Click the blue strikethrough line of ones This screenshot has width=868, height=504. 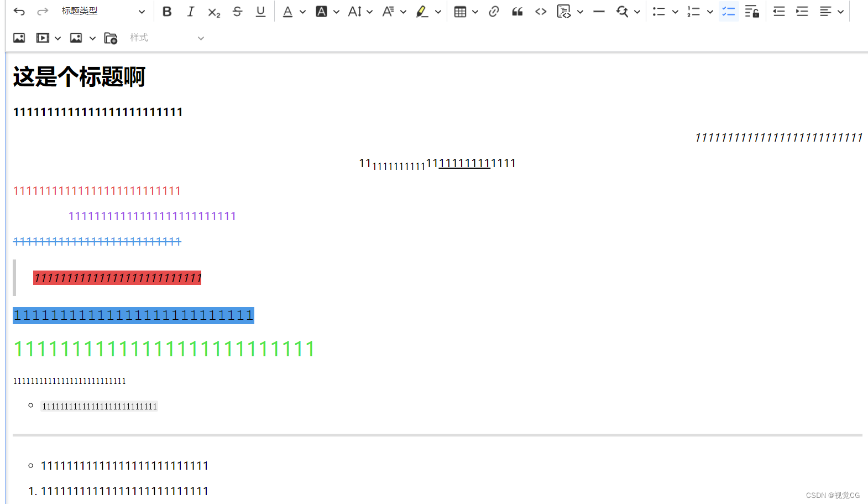[97, 242]
